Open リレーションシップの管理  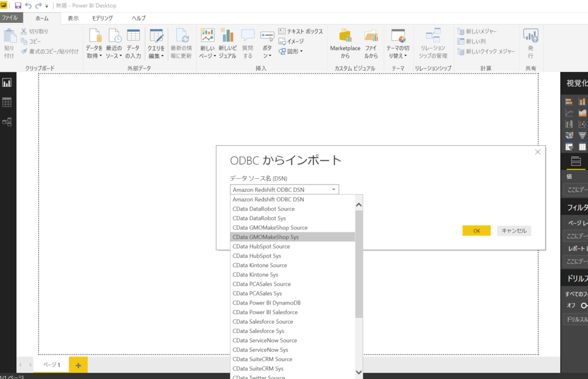point(433,42)
